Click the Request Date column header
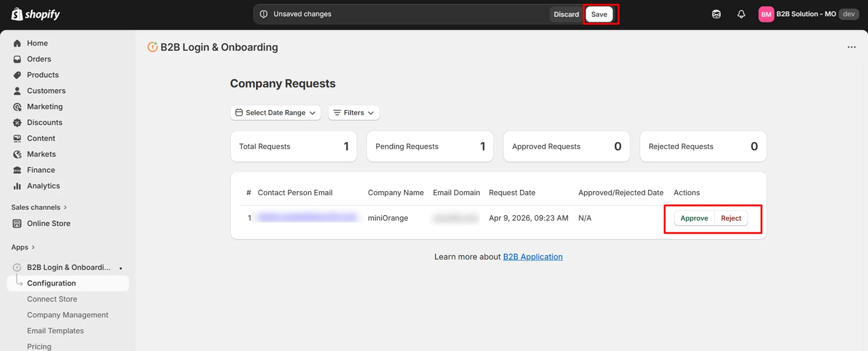Screen dimensions: 868x351 [x=512, y=192]
